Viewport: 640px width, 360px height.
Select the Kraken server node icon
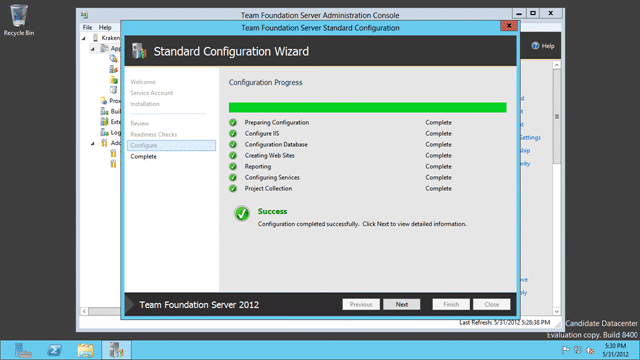point(95,38)
